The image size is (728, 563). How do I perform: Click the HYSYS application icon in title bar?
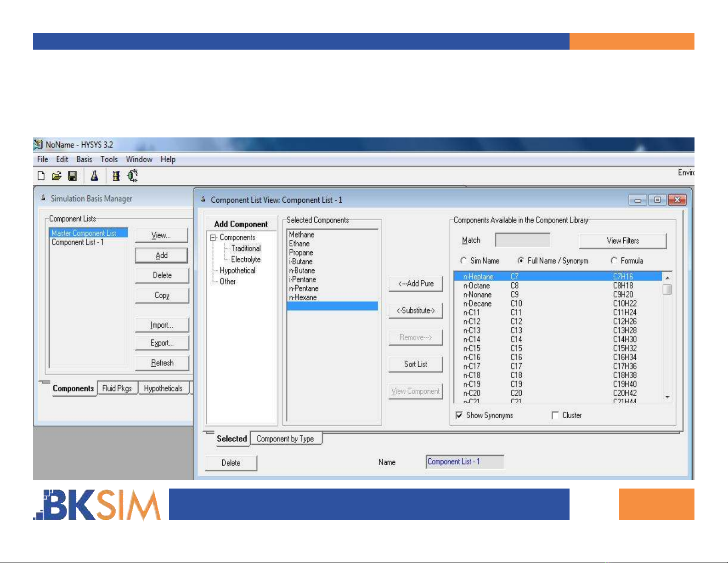pos(38,145)
